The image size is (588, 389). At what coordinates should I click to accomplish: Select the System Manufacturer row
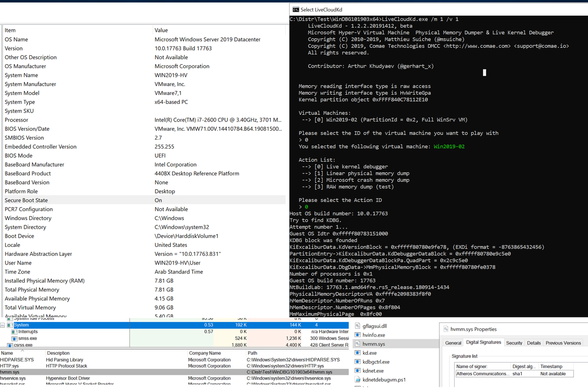[144, 84]
